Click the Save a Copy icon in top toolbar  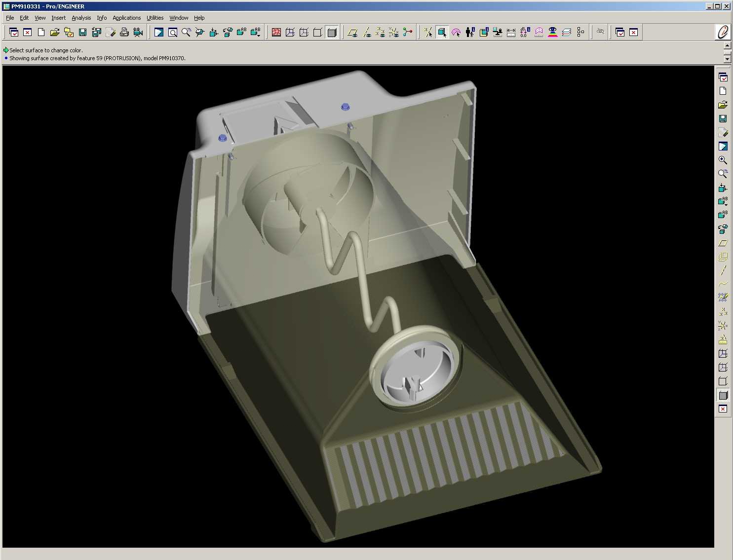(97, 33)
